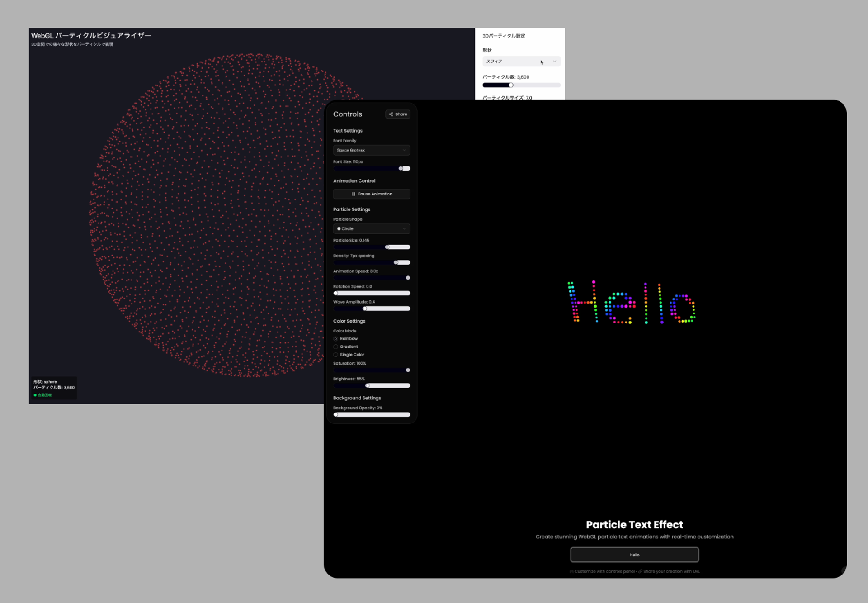Click the Background Opacity slider track
The image size is (868, 603).
pos(373,415)
